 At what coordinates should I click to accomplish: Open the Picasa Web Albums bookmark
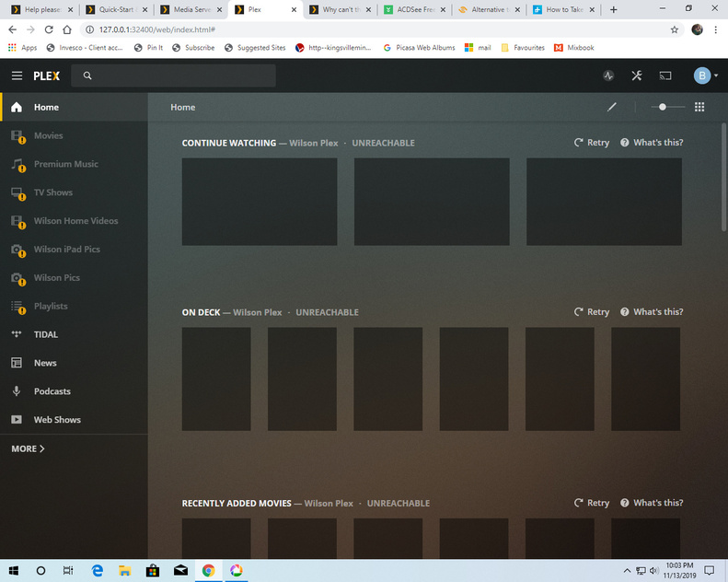point(420,47)
